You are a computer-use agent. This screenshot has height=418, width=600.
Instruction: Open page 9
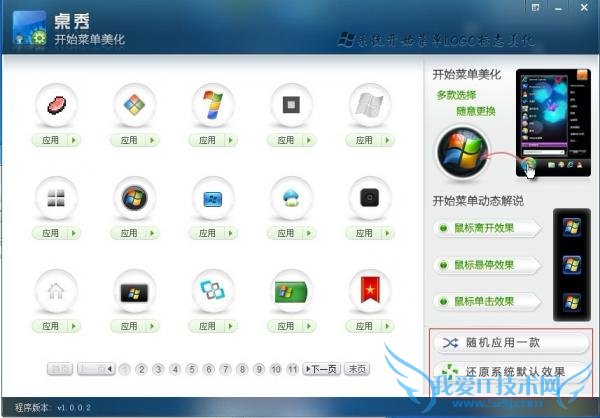tap(259, 369)
